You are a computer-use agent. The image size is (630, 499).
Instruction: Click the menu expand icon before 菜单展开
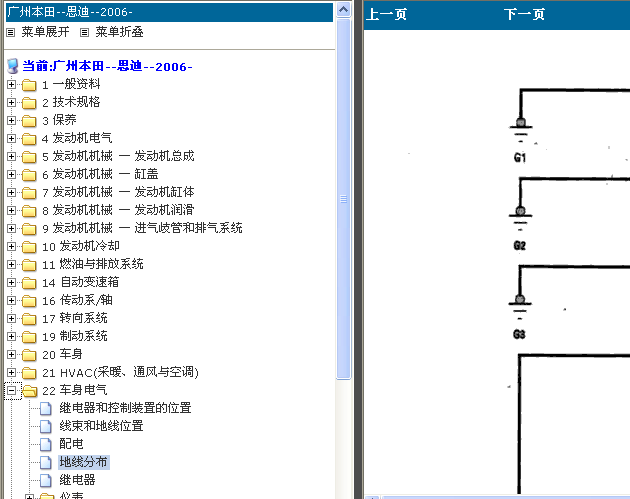tap(10, 33)
